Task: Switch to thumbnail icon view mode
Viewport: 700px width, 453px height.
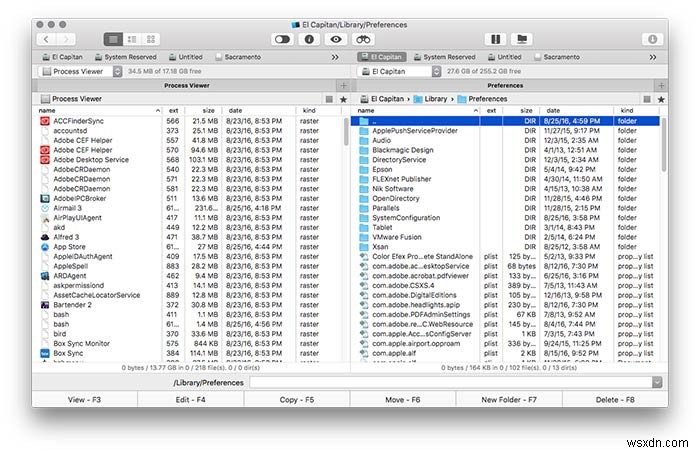Action: 151,39
